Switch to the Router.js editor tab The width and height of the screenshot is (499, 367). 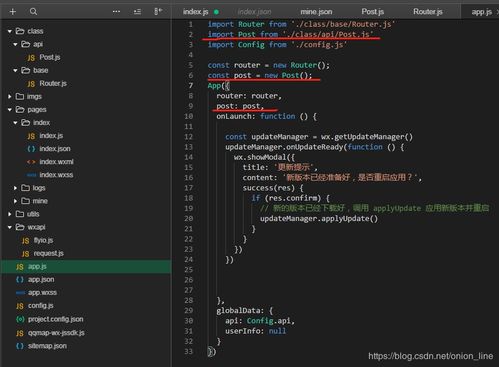(x=428, y=12)
